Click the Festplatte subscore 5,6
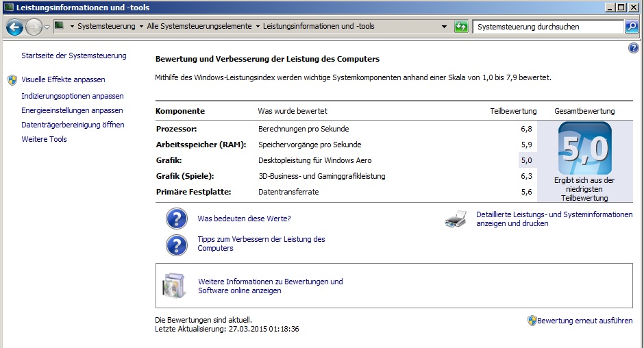 (x=526, y=192)
